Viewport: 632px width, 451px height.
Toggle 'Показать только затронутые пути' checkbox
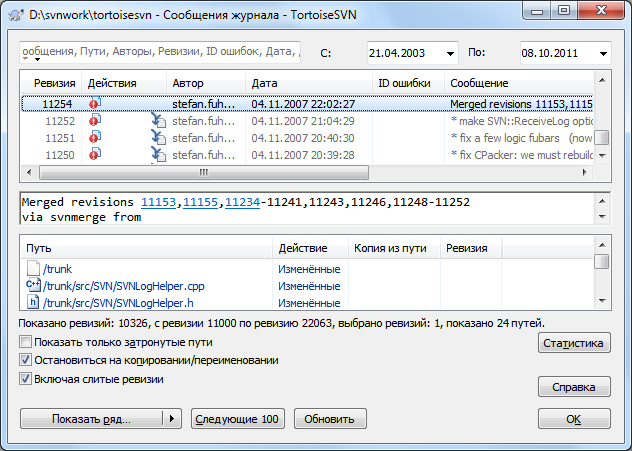(25, 342)
